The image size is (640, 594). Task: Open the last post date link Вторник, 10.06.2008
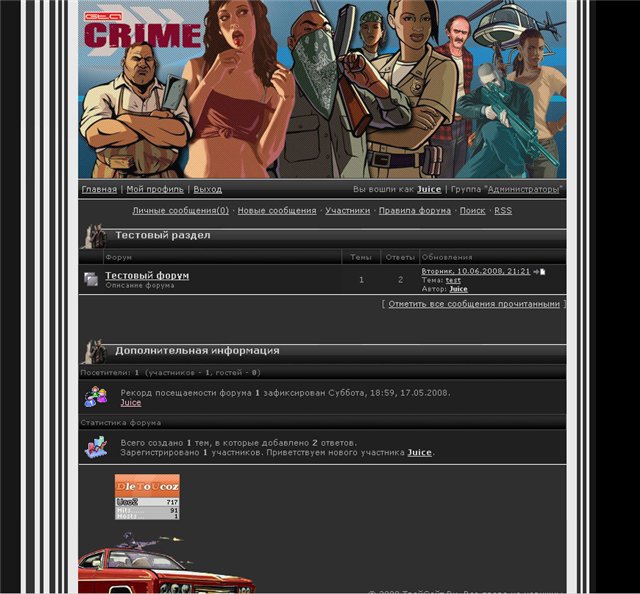point(476,271)
